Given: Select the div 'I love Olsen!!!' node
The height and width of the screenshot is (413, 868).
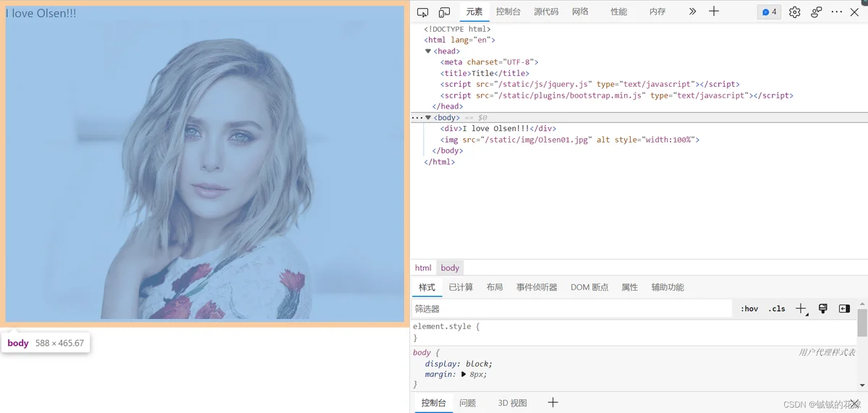Looking at the screenshot, I should [x=498, y=128].
